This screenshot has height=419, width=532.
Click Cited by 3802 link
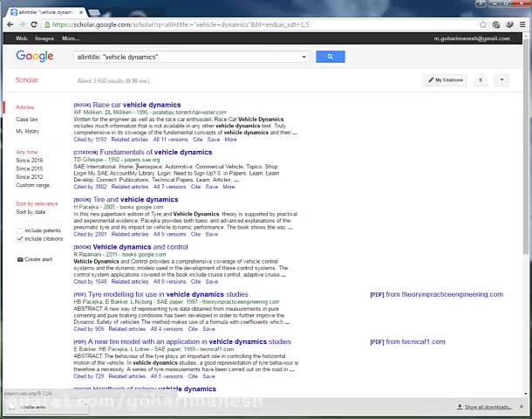(x=90, y=187)
